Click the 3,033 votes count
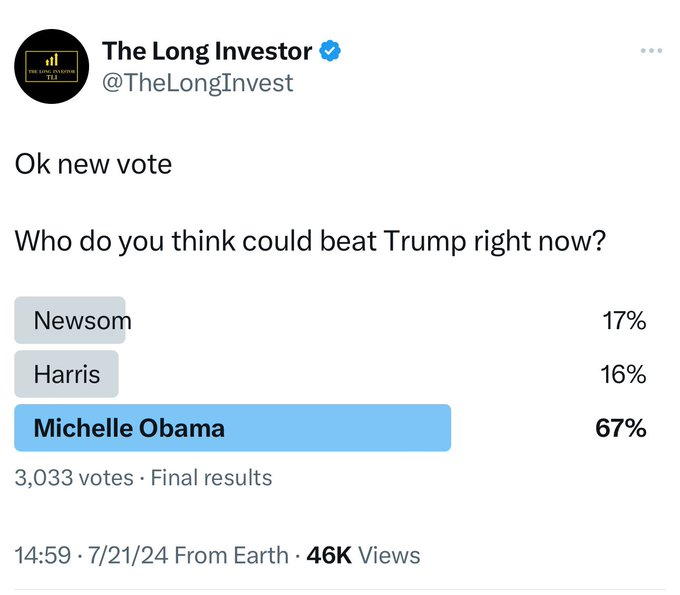680x595 pixels. pos(73,478)
